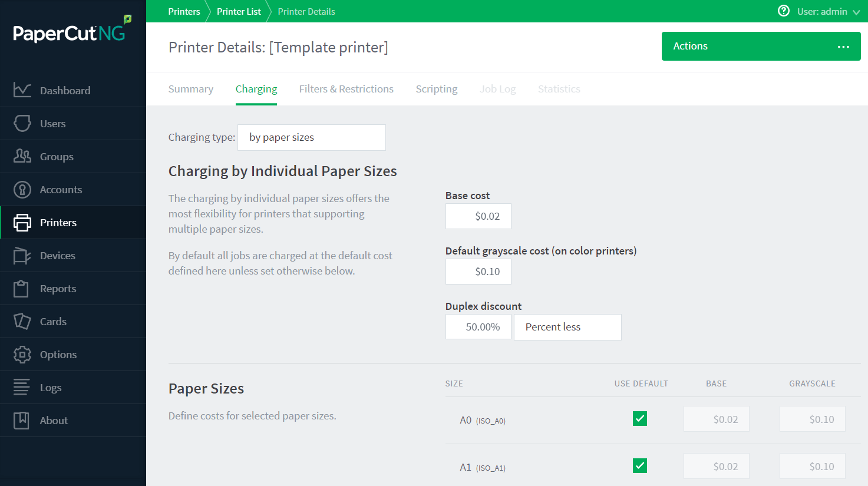Uncheck Use Default for A1 paper size

tap(640, 466)
